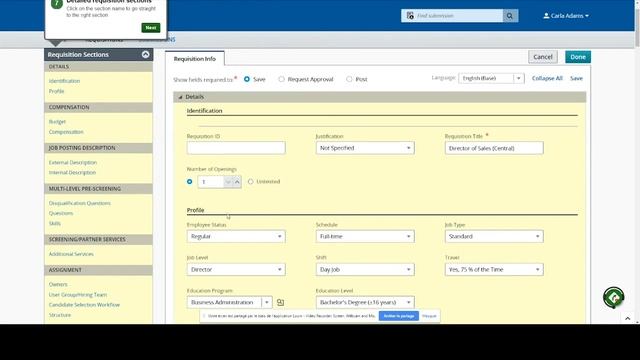This screenshot has height=360, width=640.
Task: Collapse the Requisition Sections panel
Action: click(145, 55)
